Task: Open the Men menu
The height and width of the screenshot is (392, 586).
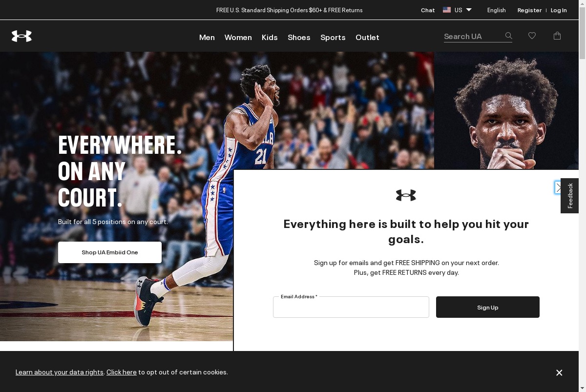Action: pyautogui.click(x=207, y=38)
